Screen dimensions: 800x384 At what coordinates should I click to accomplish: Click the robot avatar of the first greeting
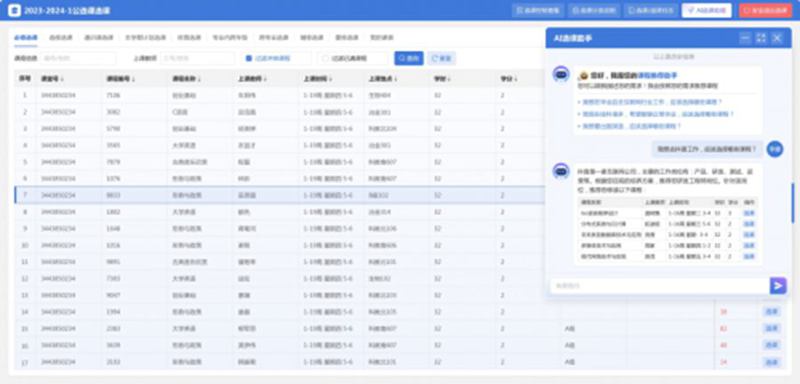pyautogui.click(x=561, y=74)
